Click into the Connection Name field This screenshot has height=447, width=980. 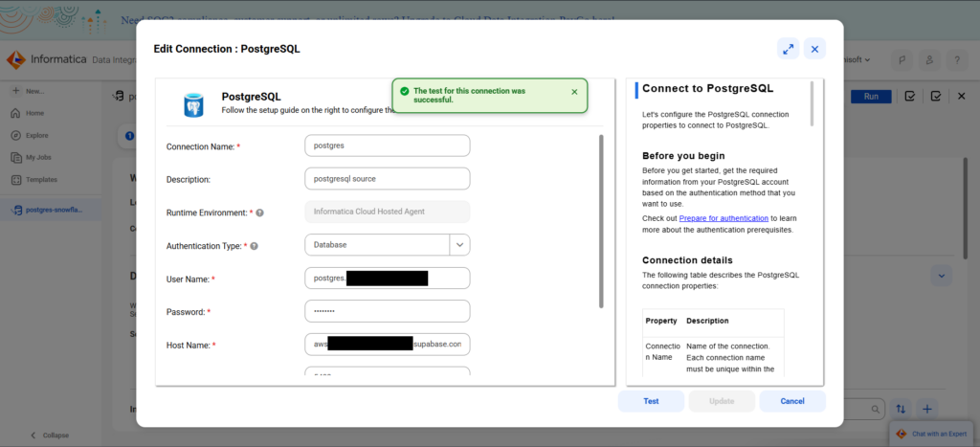pos(388,145)
